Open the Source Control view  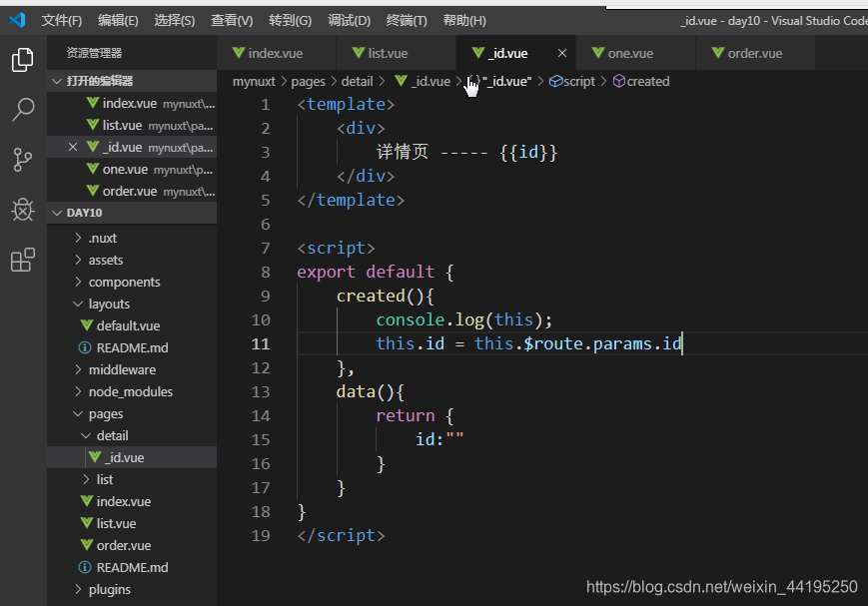23,160
